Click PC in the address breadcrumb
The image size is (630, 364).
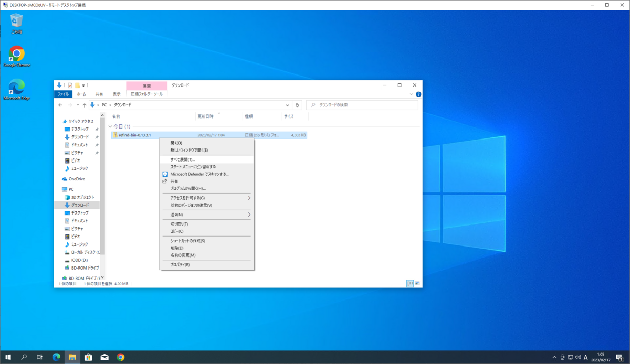[x=104, y=105]
